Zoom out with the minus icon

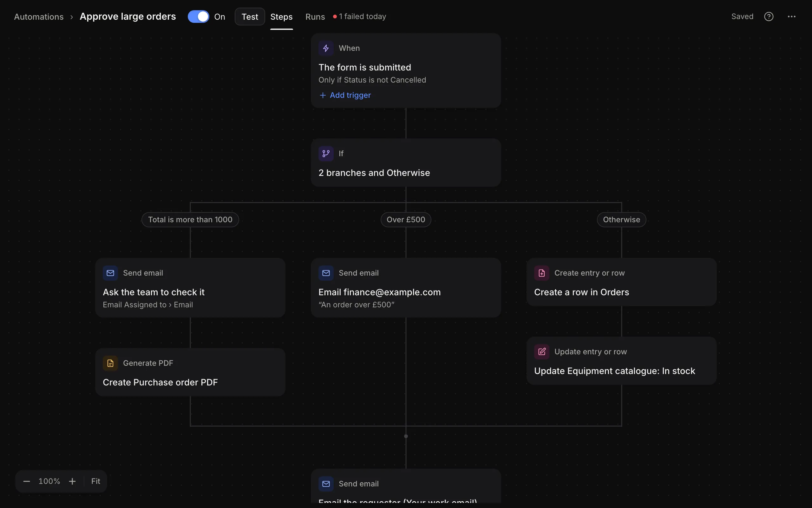[x=27, y=481]
